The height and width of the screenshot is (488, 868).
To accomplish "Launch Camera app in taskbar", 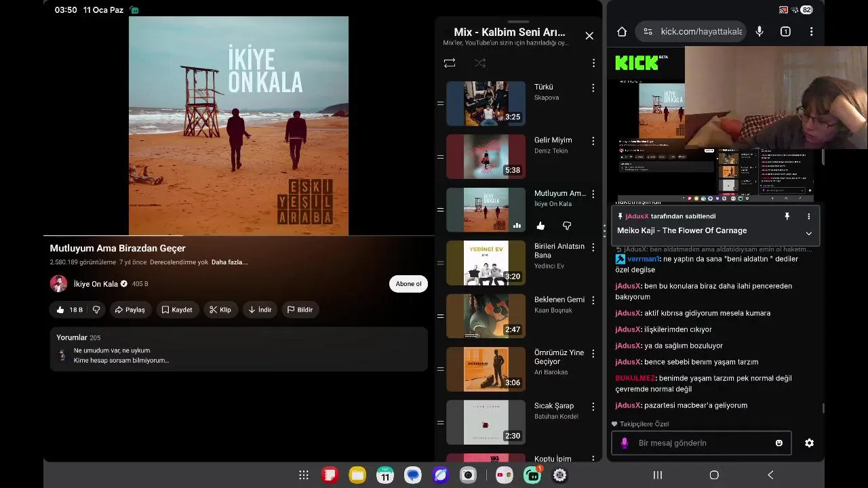I will (x=468, y=475).
